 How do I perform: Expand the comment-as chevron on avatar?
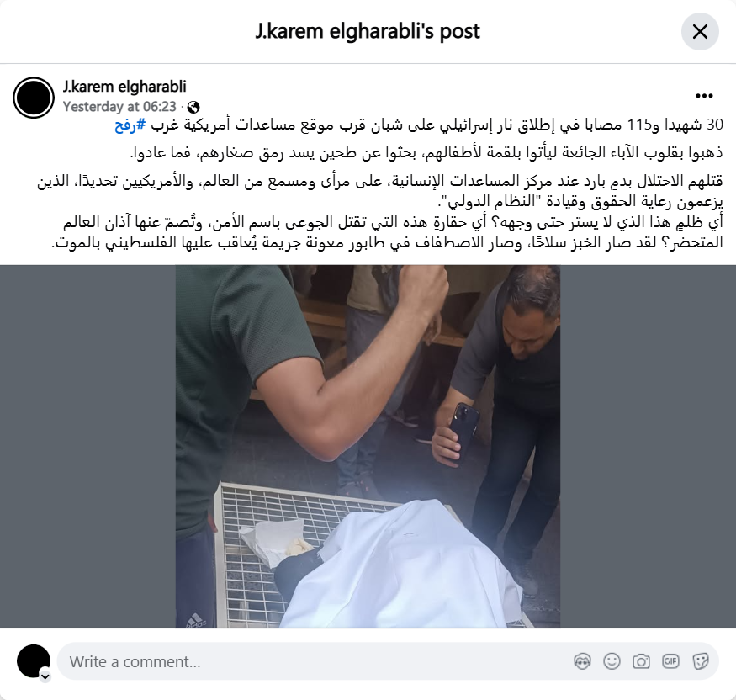45,676
